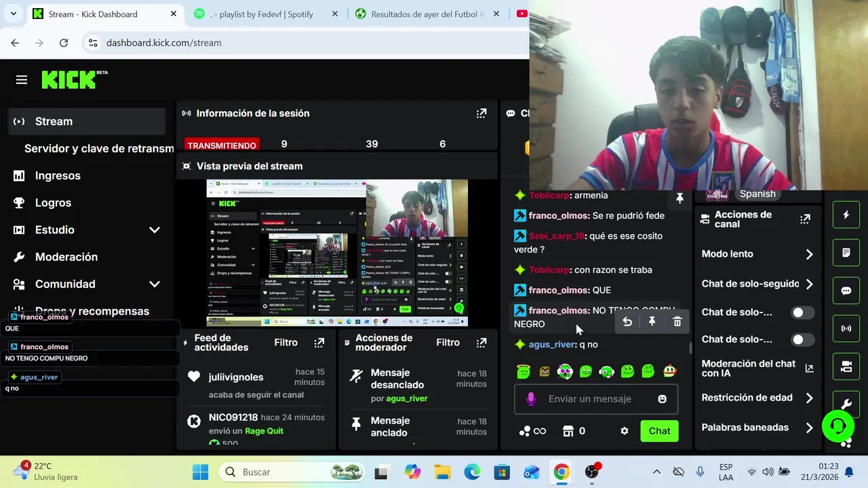Switch to Resultados de ayer del Futbol tab
This screenshot has width=868, height=488.
(x=428, y=14)
